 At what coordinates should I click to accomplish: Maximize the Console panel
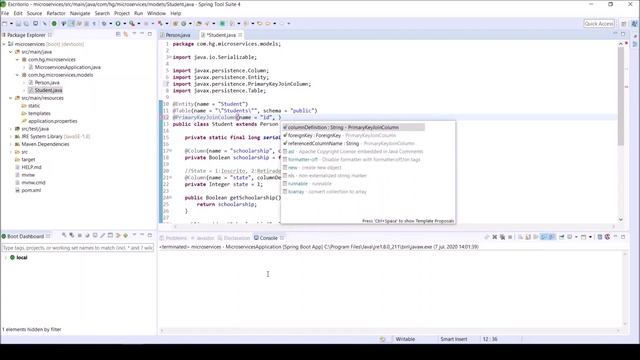click(x=623, y=237)
